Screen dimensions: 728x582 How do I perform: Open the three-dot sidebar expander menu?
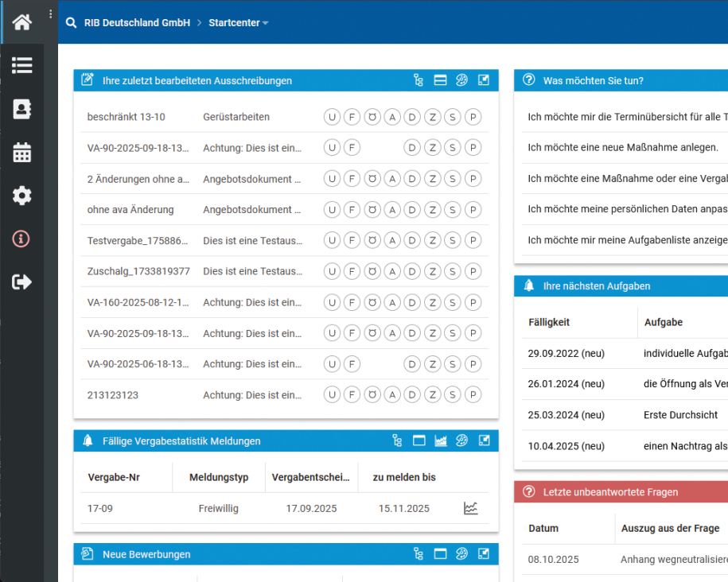pyautogui.click(x=51, y=14)
